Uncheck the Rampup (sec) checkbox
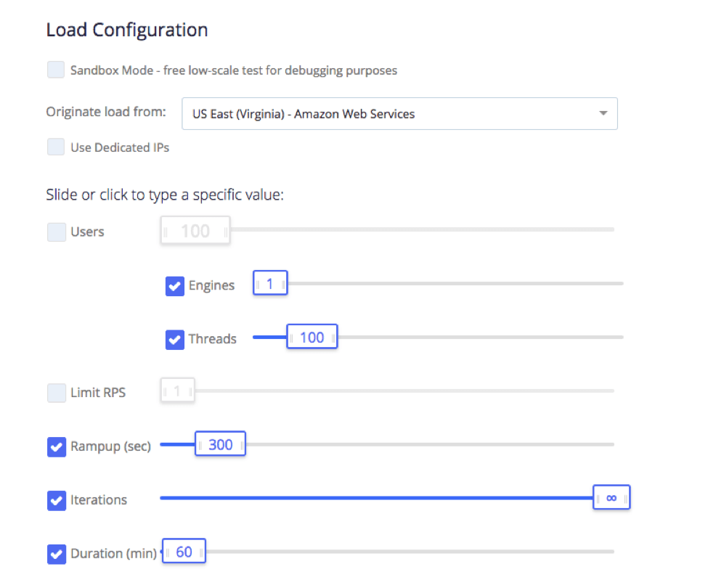This screenshot has width=708, height=588. click(57, 447)
